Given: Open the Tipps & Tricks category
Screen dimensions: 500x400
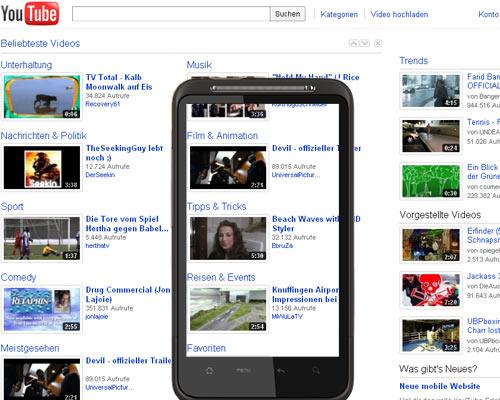Looking at the screenshot, I should (x=217, y=206).
